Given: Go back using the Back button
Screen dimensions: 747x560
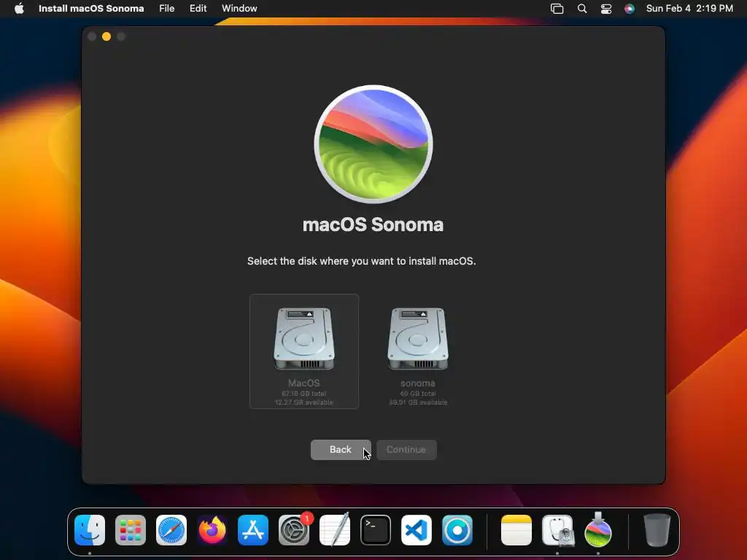Looking at the screenshot, I should click(341, 449).
